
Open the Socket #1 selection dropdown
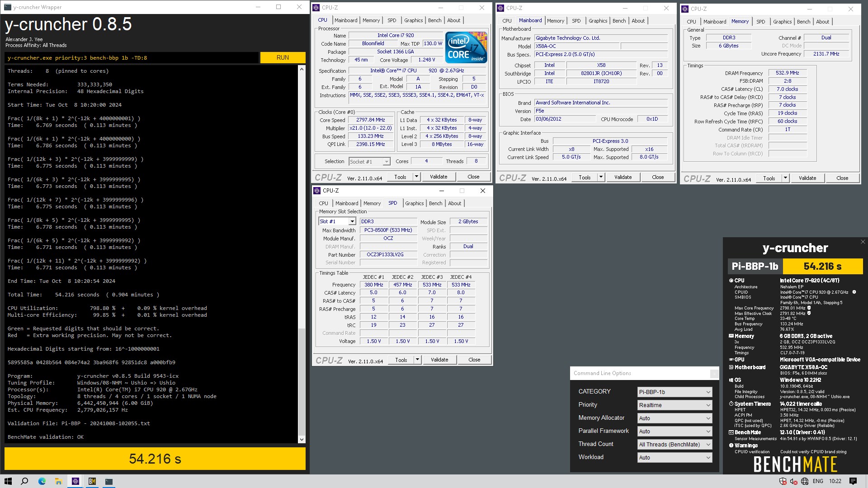coord(369,162)
